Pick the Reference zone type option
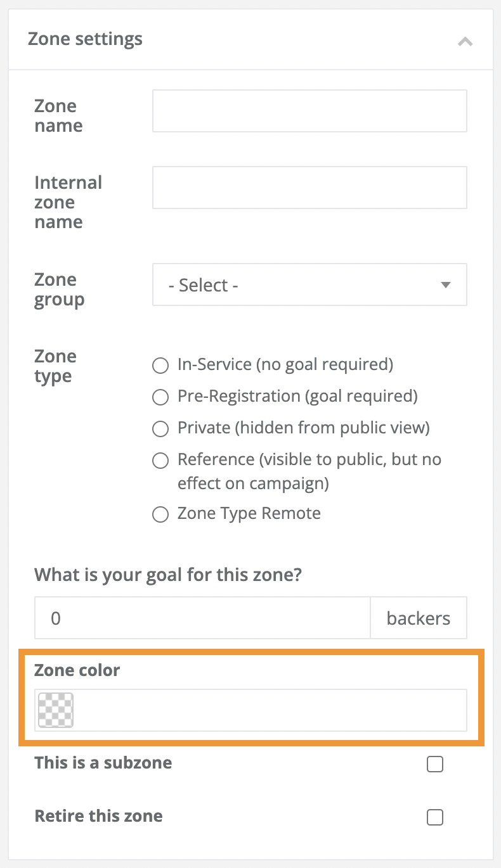Screen dimensions: 501x868 click(160, 460)
